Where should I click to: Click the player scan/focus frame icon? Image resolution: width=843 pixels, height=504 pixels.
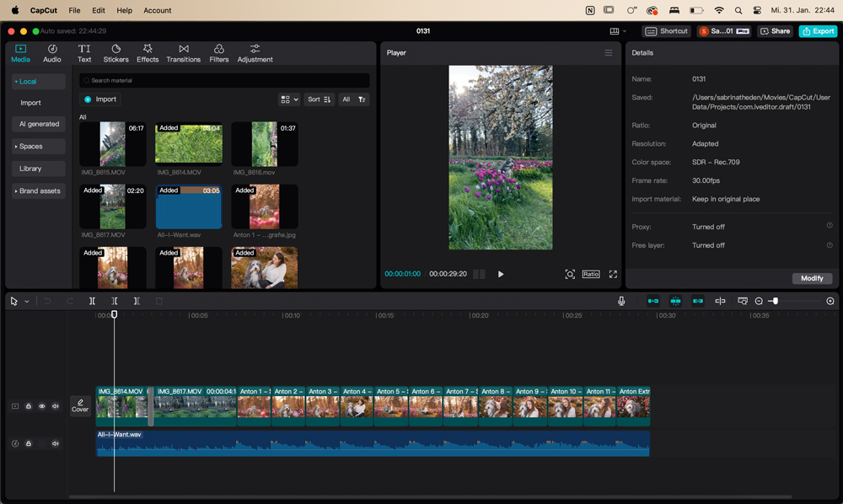(x=570, y=274)
